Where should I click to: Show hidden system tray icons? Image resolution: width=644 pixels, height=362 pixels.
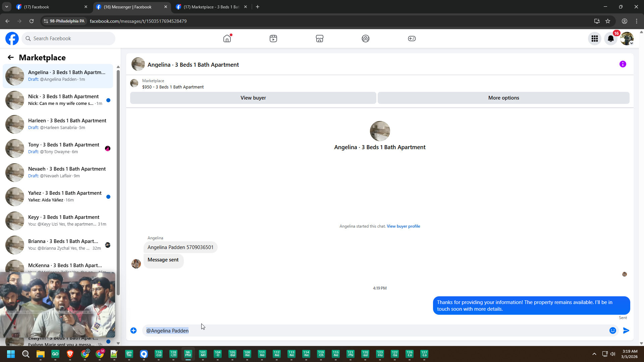[x=594, y=354]
